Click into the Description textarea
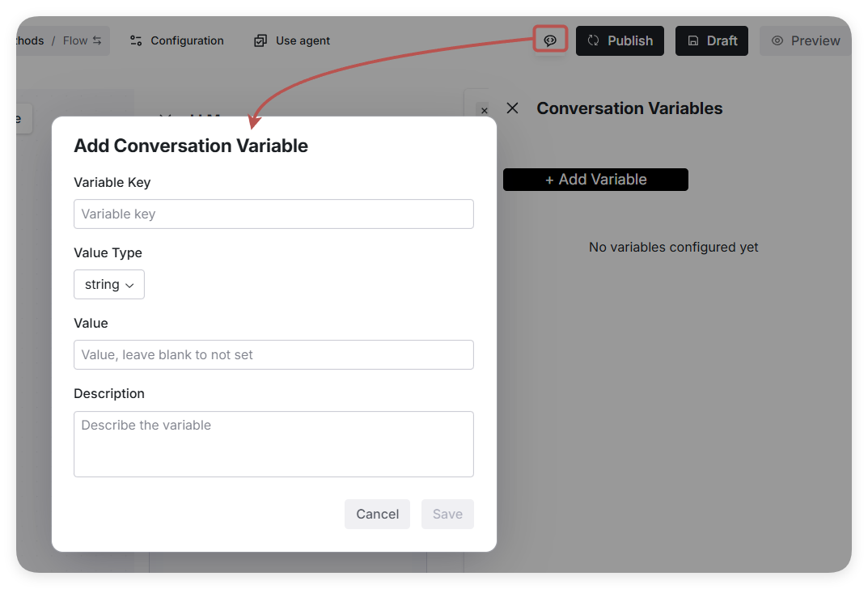 pos(273,443)
